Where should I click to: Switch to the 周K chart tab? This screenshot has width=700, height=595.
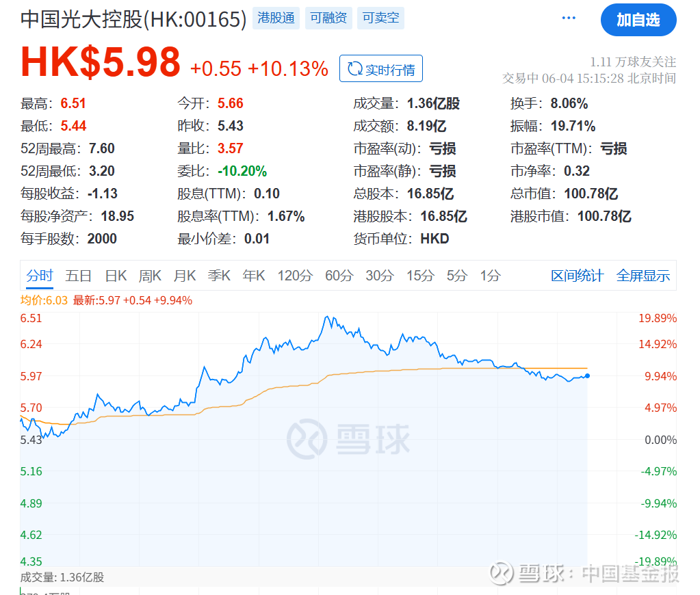[150, 276]
